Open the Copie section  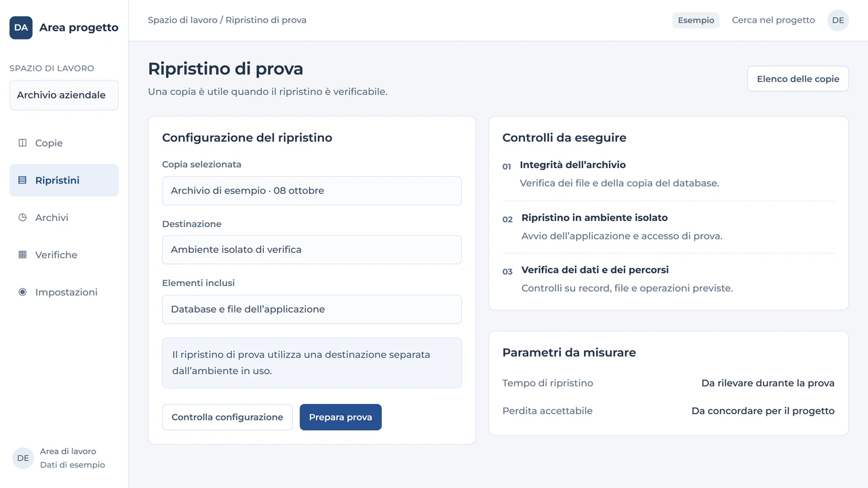pos(64,143)
